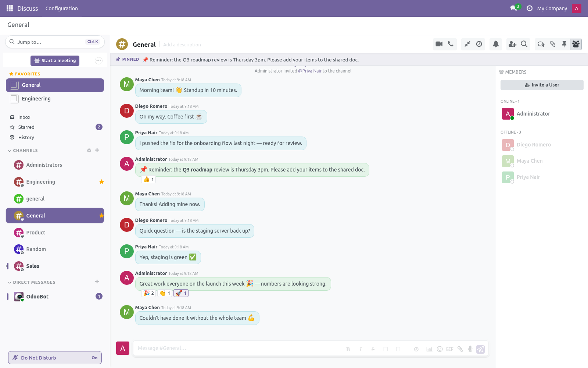Click Start a meeting button
This screenshot has height=368, width=588.
click(x=55, y=61)
